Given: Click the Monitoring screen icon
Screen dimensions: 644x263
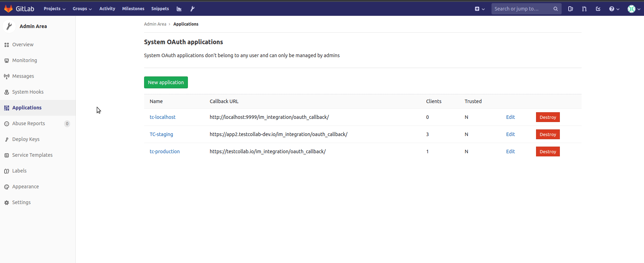Looking at the screenshot, I should coord(7,61).
